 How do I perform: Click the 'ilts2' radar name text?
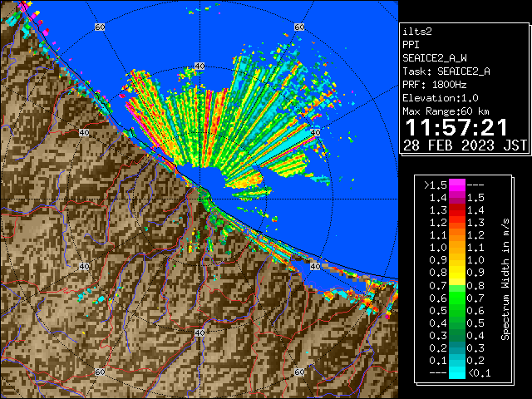tap(417, 32)
